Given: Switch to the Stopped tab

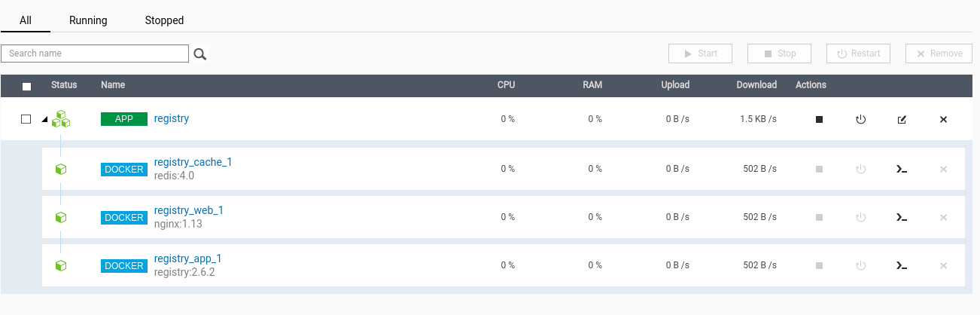Looking at the screenshot, I should [x=165, y=20].
